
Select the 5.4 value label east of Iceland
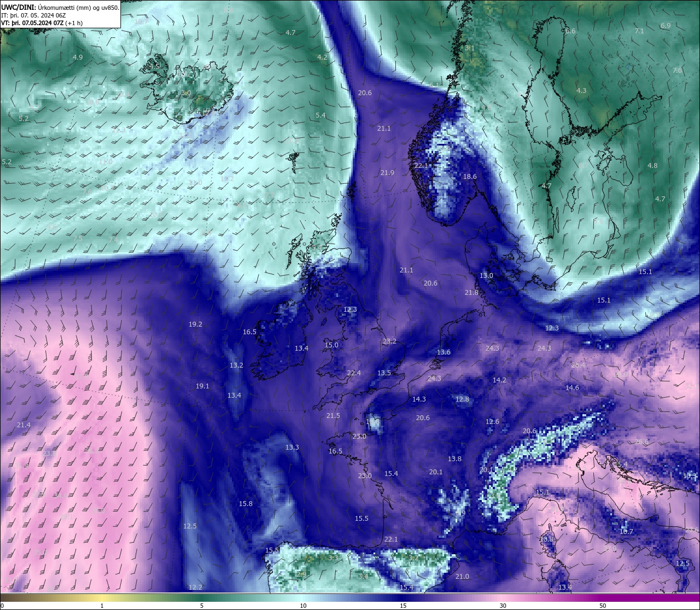[x=320, y=115]
